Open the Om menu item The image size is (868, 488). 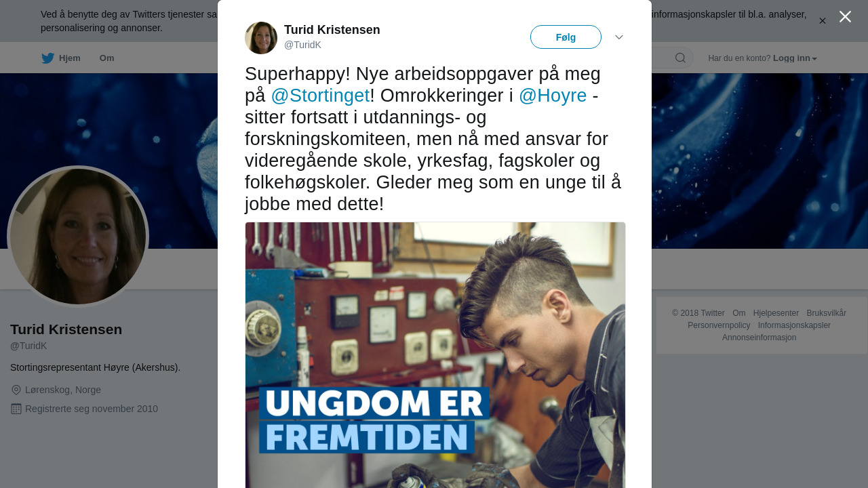pyautogui.click(x=107, y=58)
